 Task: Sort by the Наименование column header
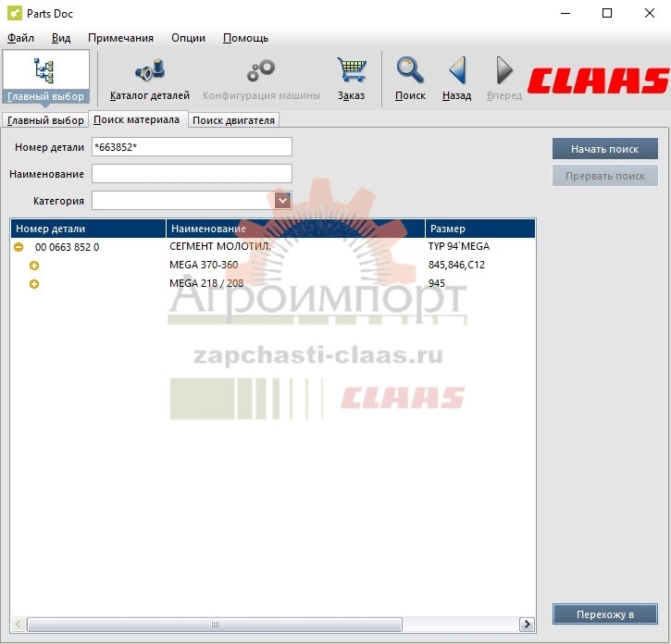295,229
